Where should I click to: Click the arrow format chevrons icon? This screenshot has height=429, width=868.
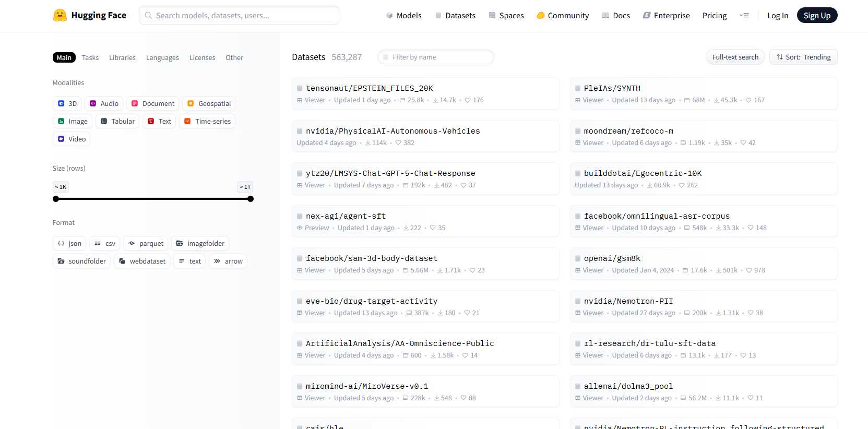tap(217, 261)
